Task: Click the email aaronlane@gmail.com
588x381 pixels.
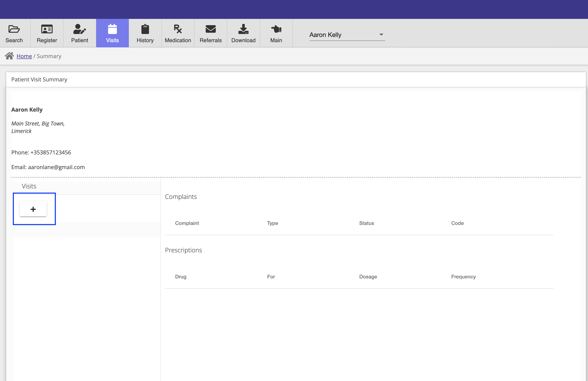Action: [56, 167]
